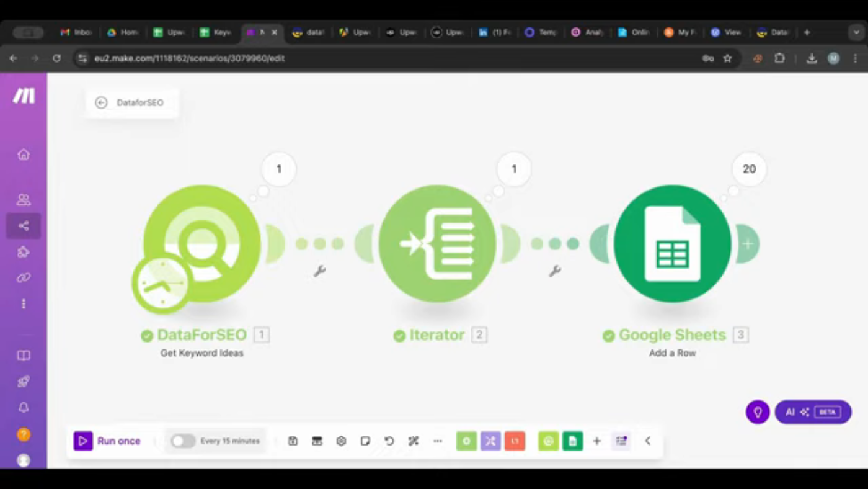Open the Team icon in the sidebar
The image size is (868, 489).
tap(24, 200)
